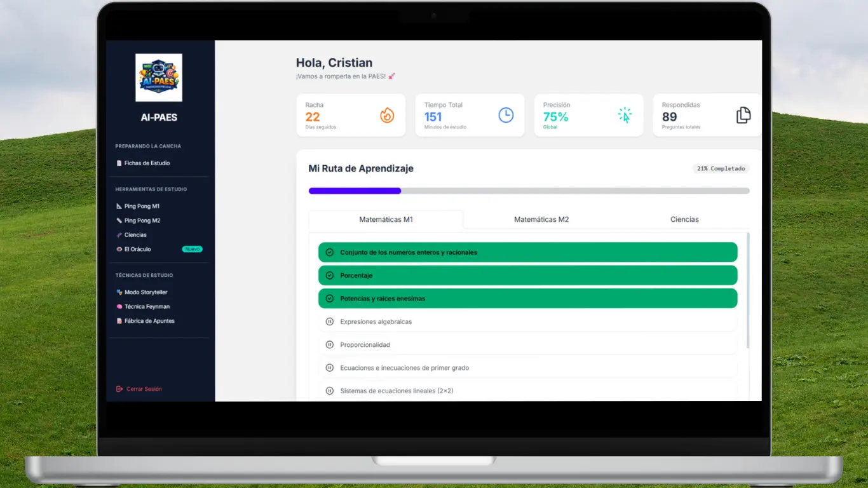Image resolution: width=868 pixels, height=488 pixels.
Task: Click the Hola, Cristian heading
Action: 334,63
